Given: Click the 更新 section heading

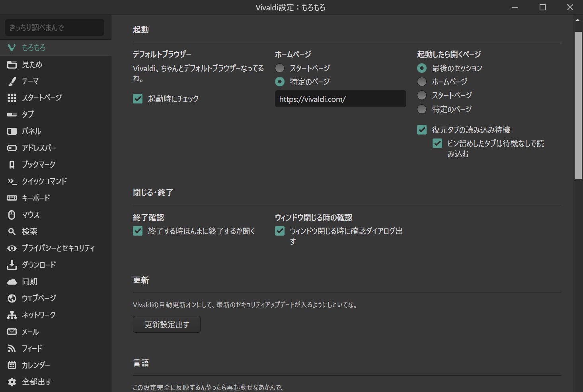Looking at the screenshot, I should [x=141, y=280].
